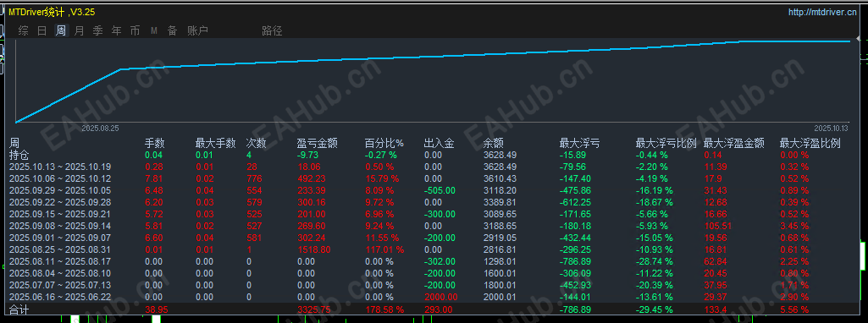Click the 合计 totals row label
Viewport: 868px width, 323px height.
point(19,309)
